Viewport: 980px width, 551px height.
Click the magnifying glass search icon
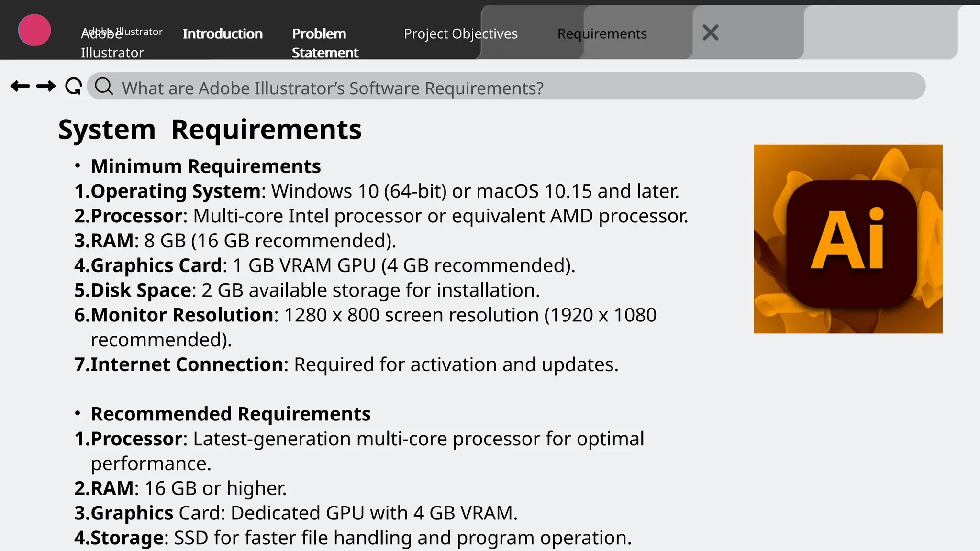[103, 87]
